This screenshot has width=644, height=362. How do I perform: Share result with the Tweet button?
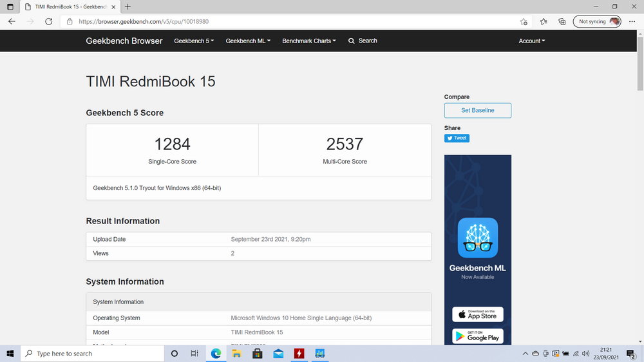point(457,138)
